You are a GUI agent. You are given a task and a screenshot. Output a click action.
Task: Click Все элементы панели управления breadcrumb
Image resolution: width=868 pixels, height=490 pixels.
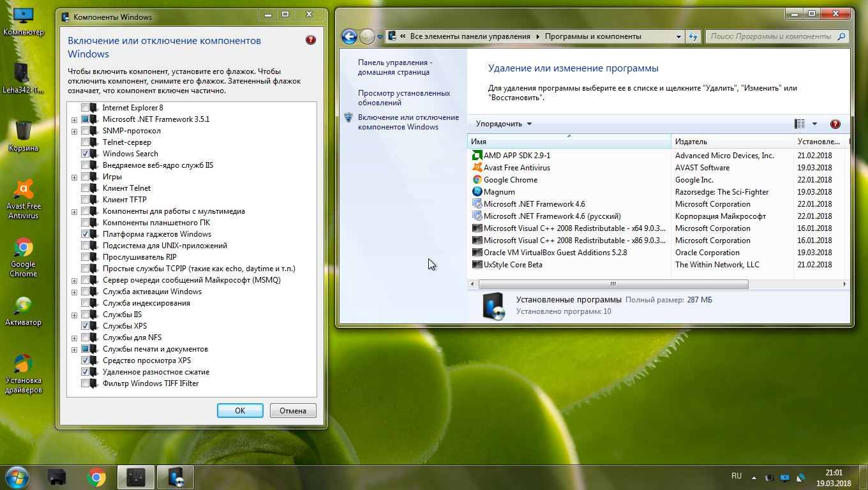(x=470, y=36)
